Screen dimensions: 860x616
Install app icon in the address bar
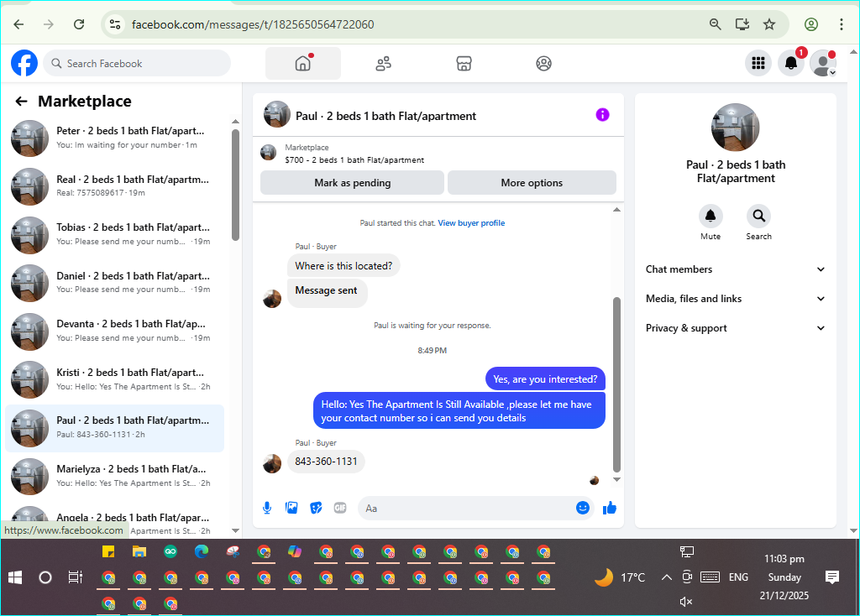coord(742,24)
